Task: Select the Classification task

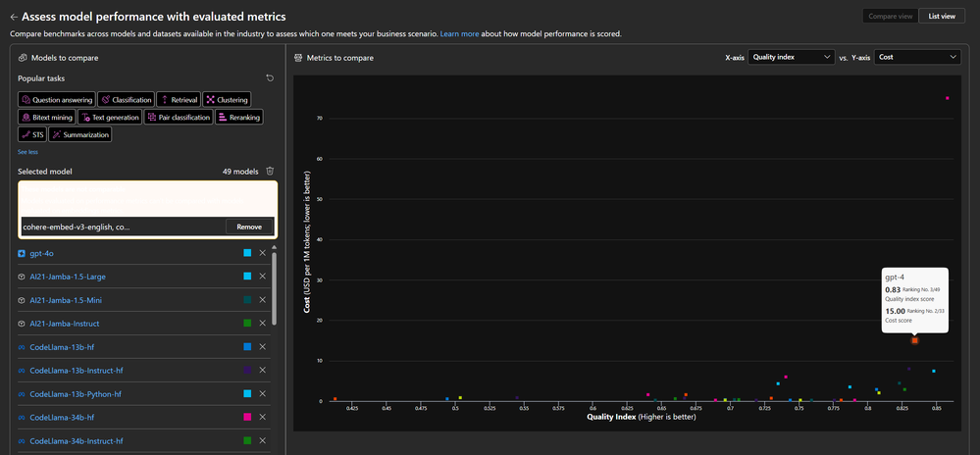Action: 127,99
